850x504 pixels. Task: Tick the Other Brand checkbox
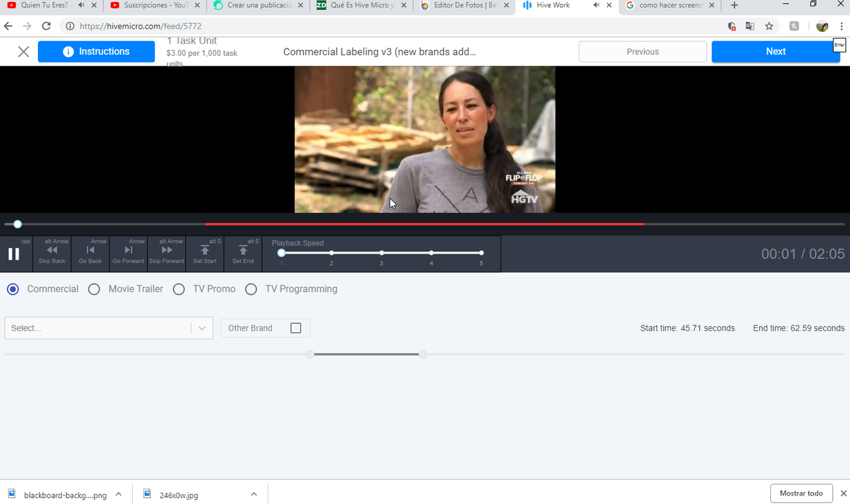point(296,328)
